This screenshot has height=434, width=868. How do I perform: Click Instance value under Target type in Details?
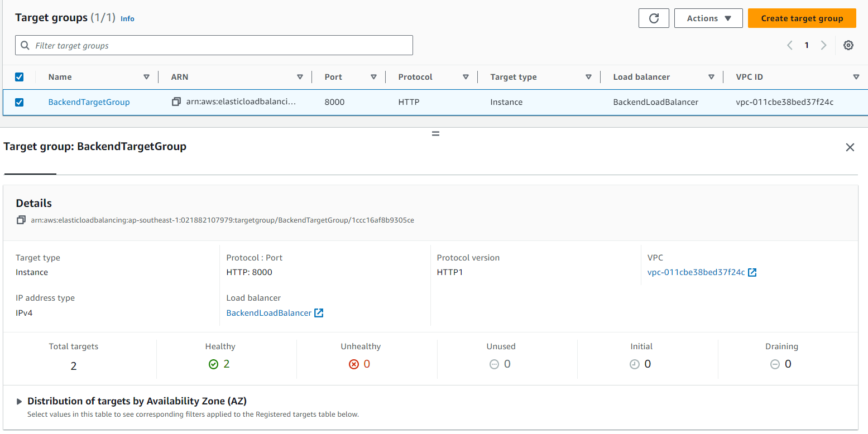click(32, 272)
